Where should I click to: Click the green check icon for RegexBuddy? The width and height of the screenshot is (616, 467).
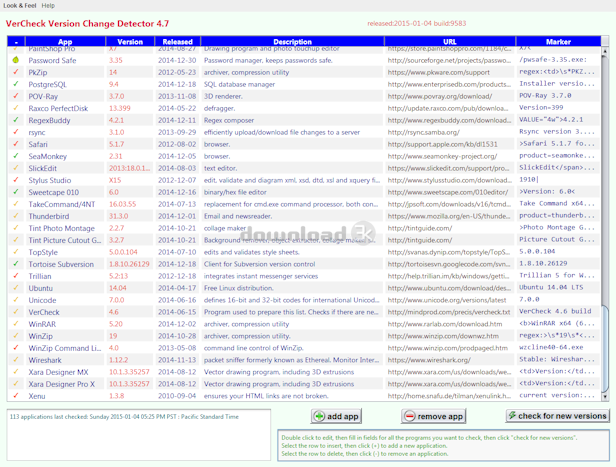click(x=16, y=120)
